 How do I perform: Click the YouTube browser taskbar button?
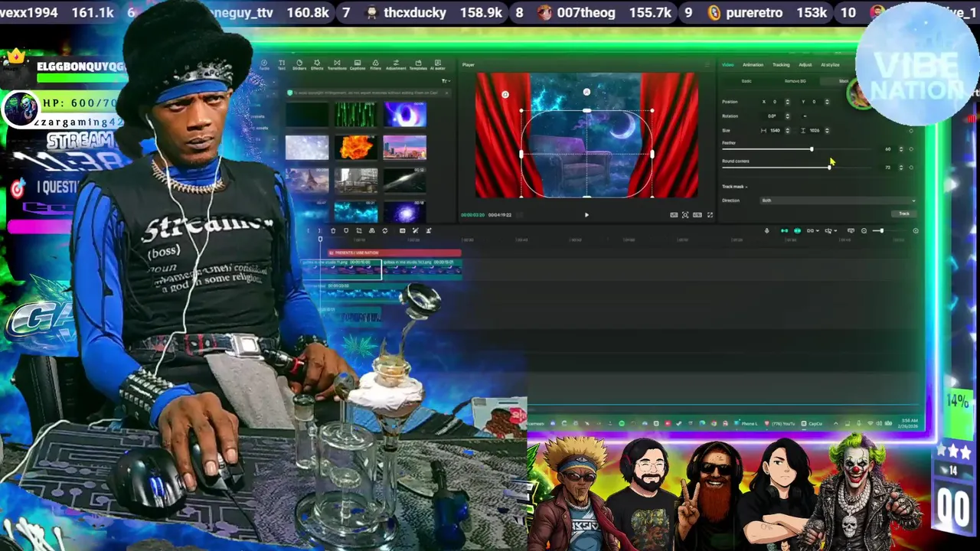(x=779, y=423)
